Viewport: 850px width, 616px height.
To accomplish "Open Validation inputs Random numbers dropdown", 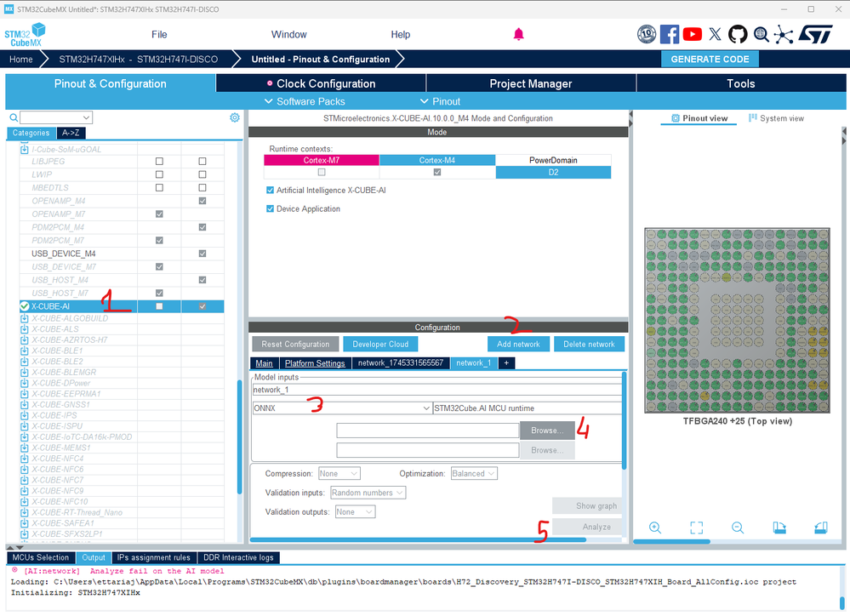I will pyautogui.click(x=368, y=493).
